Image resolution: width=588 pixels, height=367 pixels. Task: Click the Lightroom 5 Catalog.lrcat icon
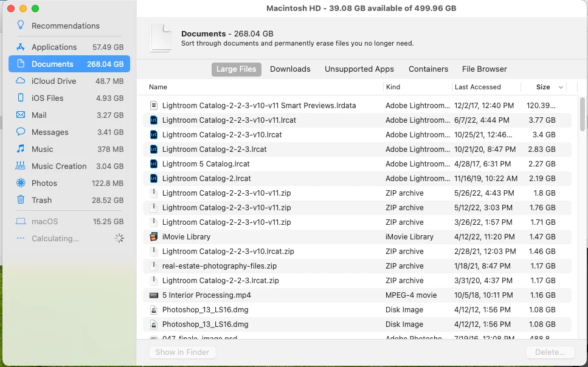coord(153,164)
